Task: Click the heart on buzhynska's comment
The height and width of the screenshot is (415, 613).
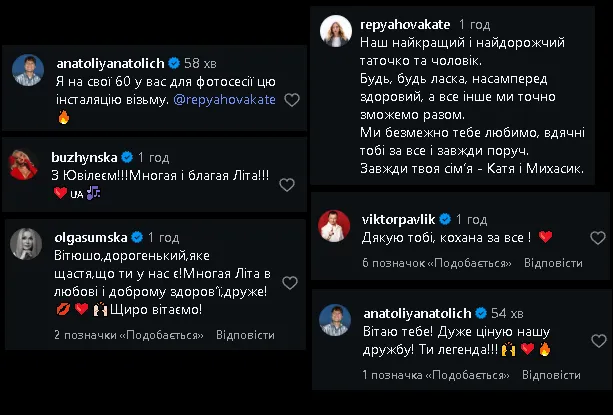Action: point(287,184)
